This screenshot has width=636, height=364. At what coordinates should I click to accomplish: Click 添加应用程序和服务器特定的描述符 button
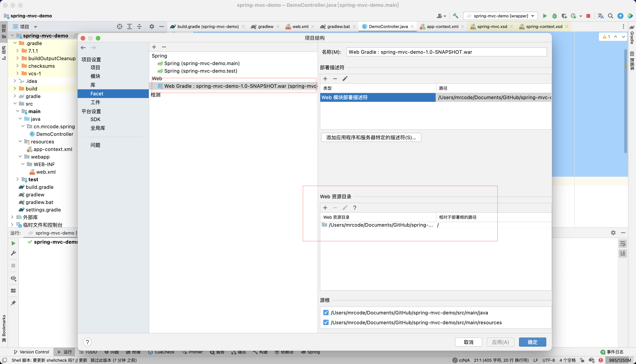(371, 138)
